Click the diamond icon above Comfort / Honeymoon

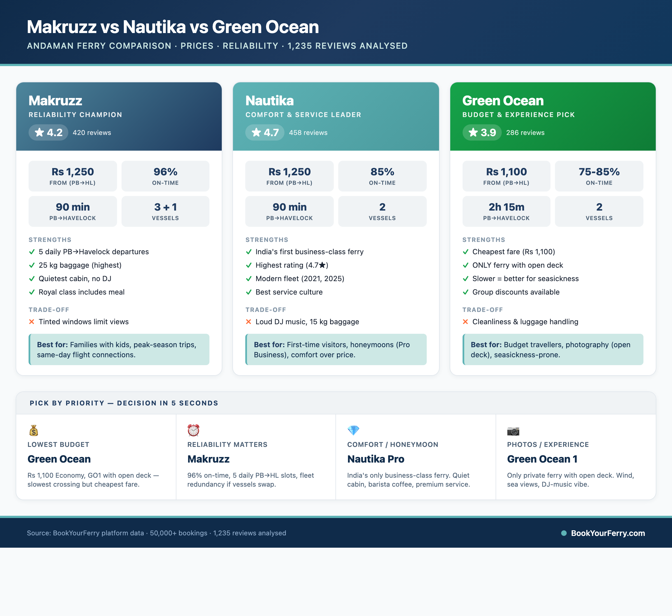pos(353,430)
